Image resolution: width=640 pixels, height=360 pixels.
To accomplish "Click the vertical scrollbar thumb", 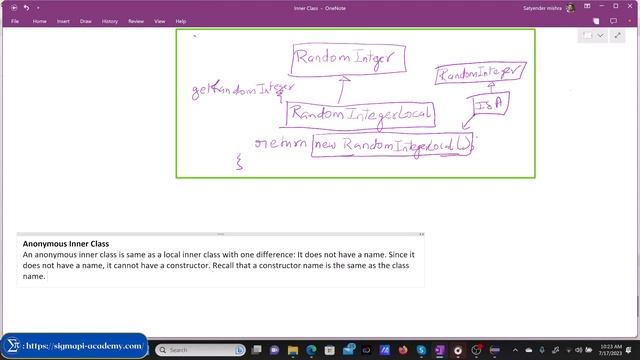I will (x=638, y=306).
